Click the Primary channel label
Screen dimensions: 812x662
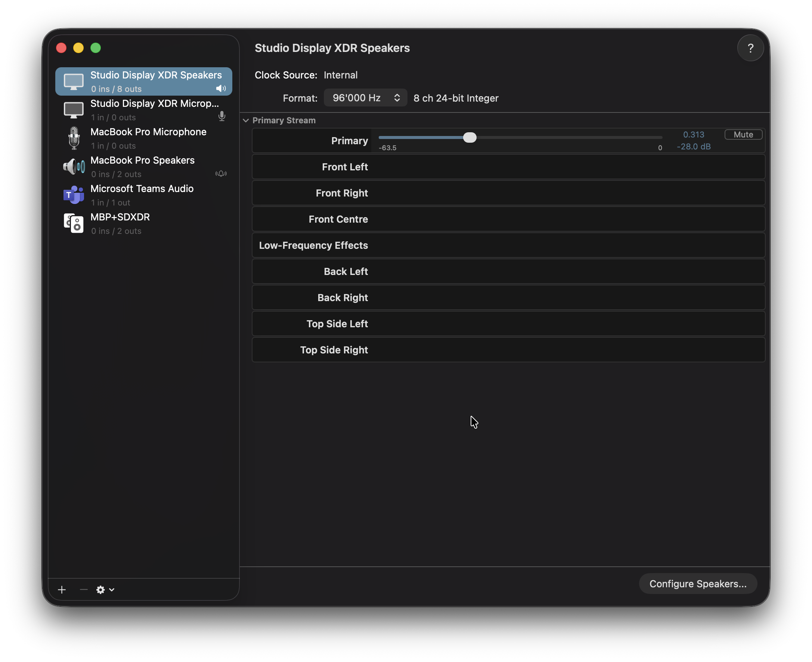pyautogui.click(x=350, y=141)
